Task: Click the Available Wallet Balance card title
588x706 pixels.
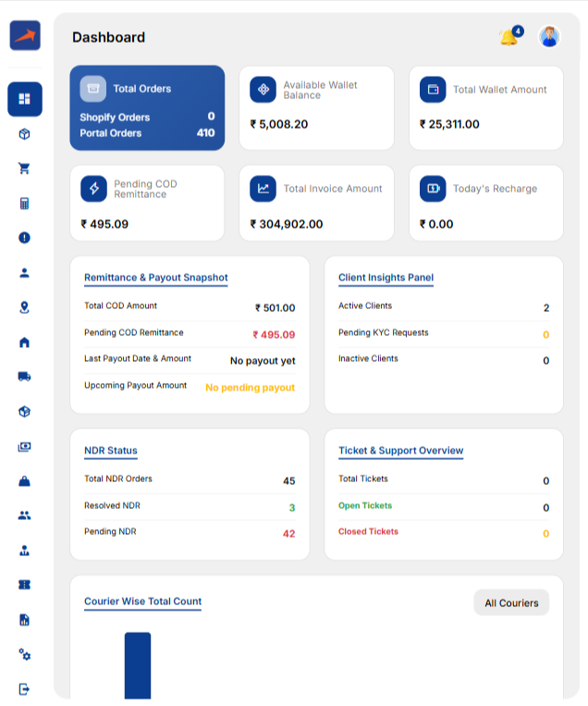Action: click(320, 90)
